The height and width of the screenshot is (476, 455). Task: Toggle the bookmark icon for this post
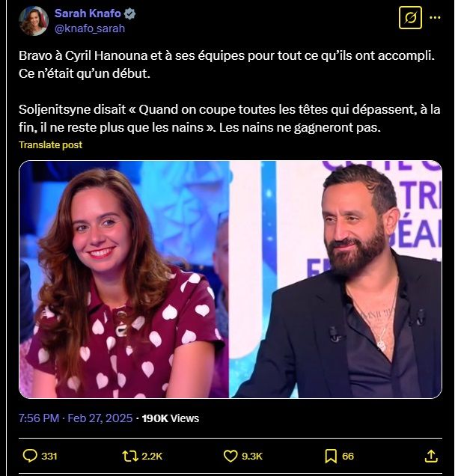[x=331, y=455]
